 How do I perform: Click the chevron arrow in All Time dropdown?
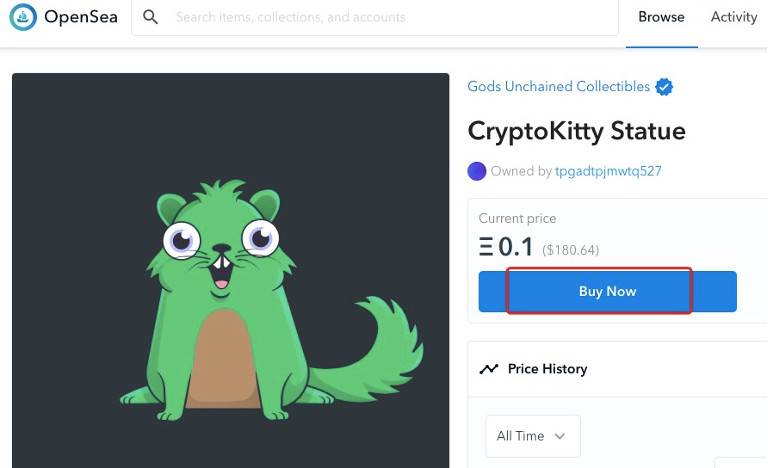560,436
